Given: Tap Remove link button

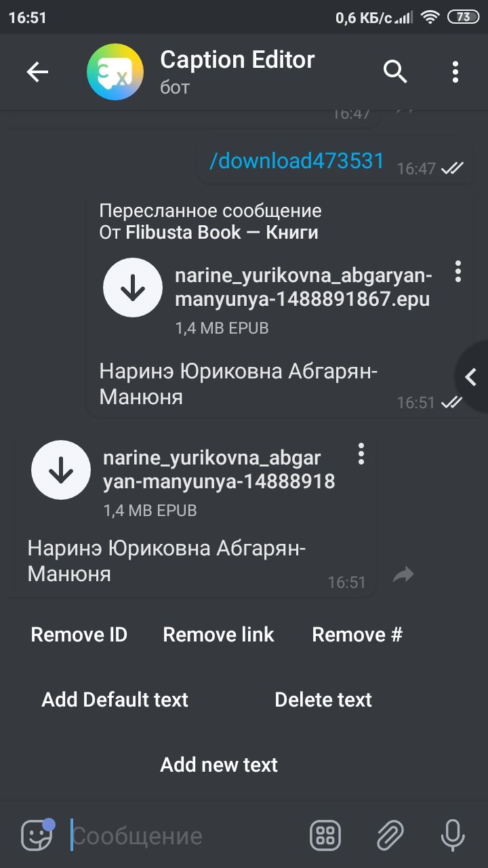Looking at the screenshot, I should click(218, 635).
